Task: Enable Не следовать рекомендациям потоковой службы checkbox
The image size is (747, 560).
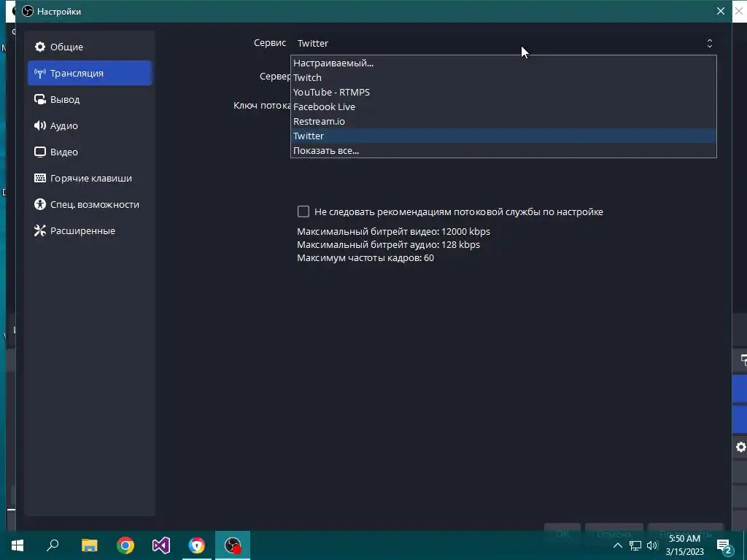Action: [303, 211]
